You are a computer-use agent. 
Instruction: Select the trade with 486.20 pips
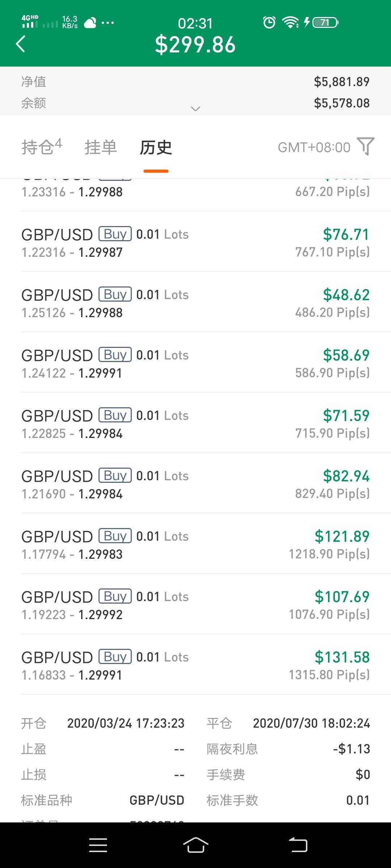point(195,303)
